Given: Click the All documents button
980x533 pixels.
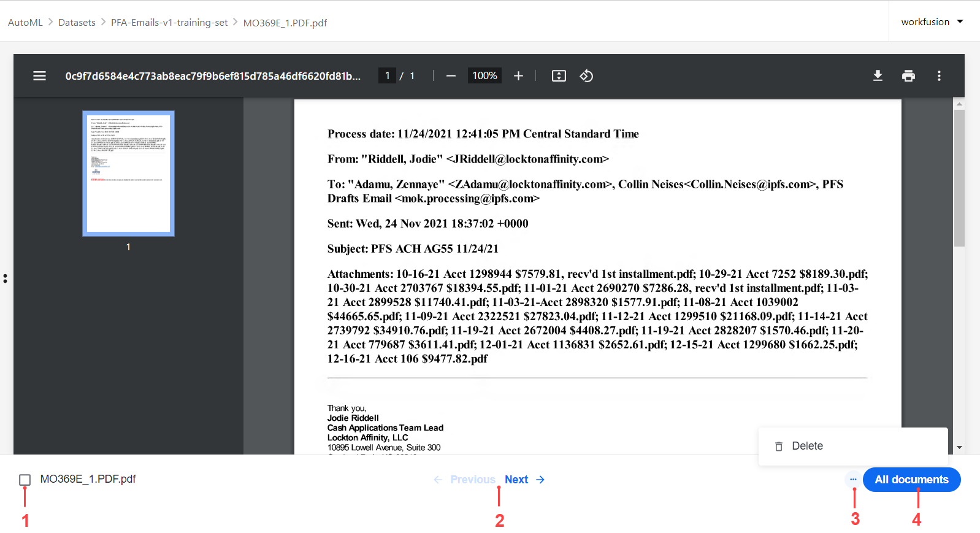Looking at the screenshot, I should (912, 480).
